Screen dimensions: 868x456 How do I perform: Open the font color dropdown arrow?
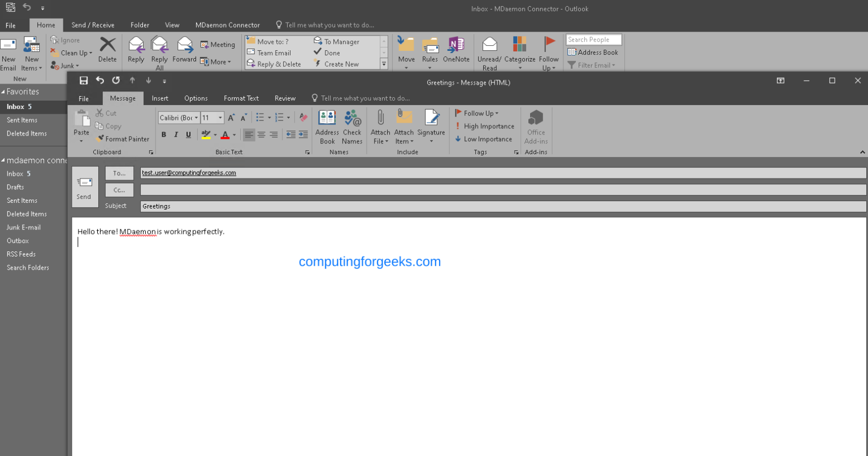point(233,135)
